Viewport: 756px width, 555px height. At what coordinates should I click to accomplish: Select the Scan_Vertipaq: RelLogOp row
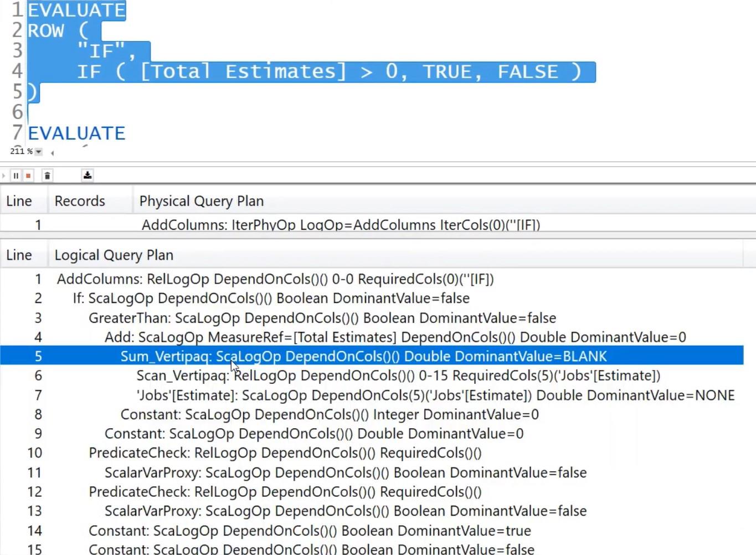[372, 376]
